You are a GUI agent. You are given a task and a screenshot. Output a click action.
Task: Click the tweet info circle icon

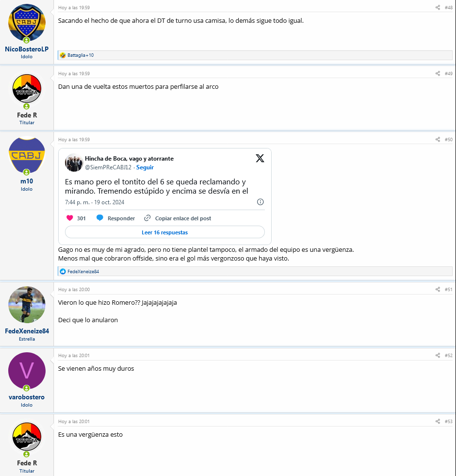point(260,202)
